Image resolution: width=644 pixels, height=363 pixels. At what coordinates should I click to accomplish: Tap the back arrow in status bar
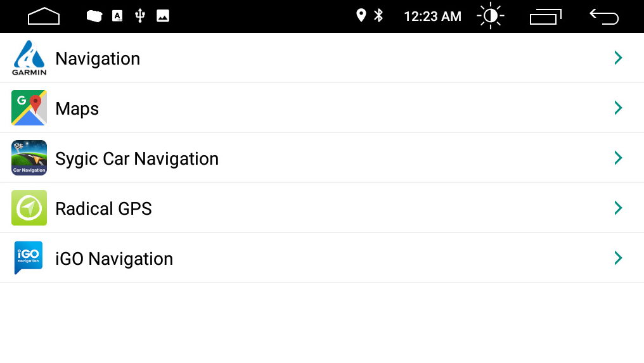(x=603, y=17)
